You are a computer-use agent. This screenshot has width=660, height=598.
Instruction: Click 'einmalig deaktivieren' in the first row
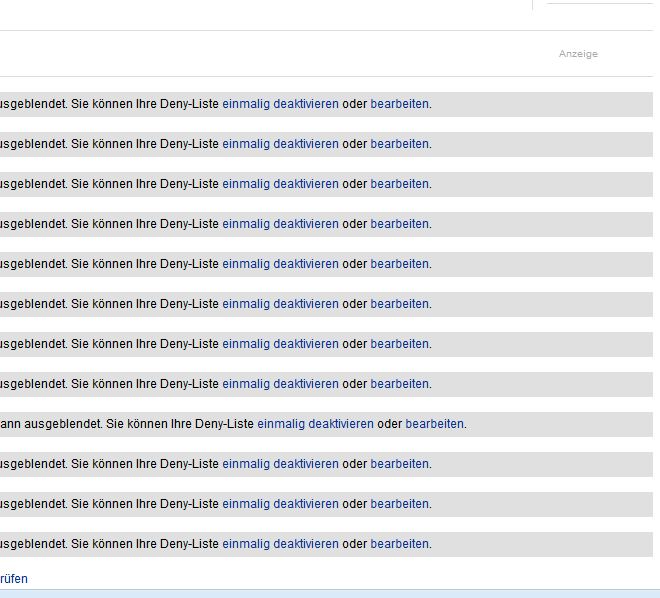pos(280,104)
